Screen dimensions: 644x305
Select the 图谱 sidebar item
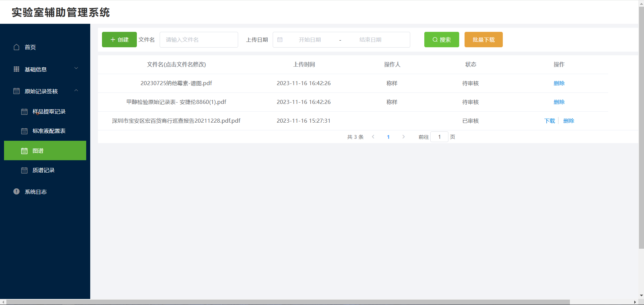tap(45, 150)
